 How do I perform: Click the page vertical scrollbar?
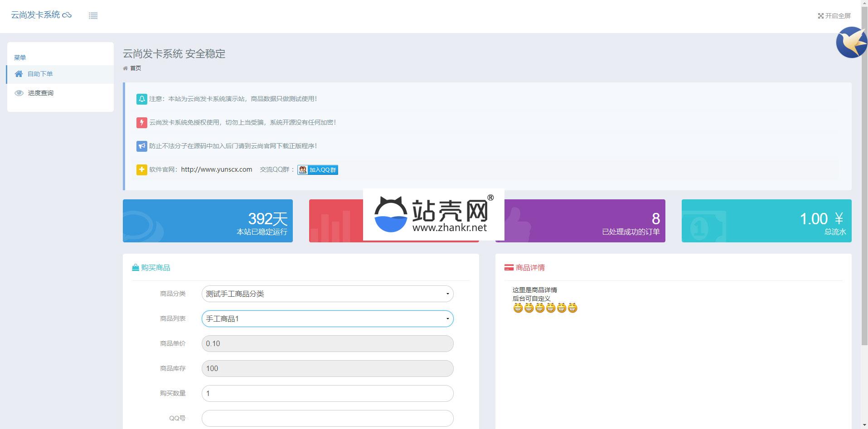pos(864,181)
